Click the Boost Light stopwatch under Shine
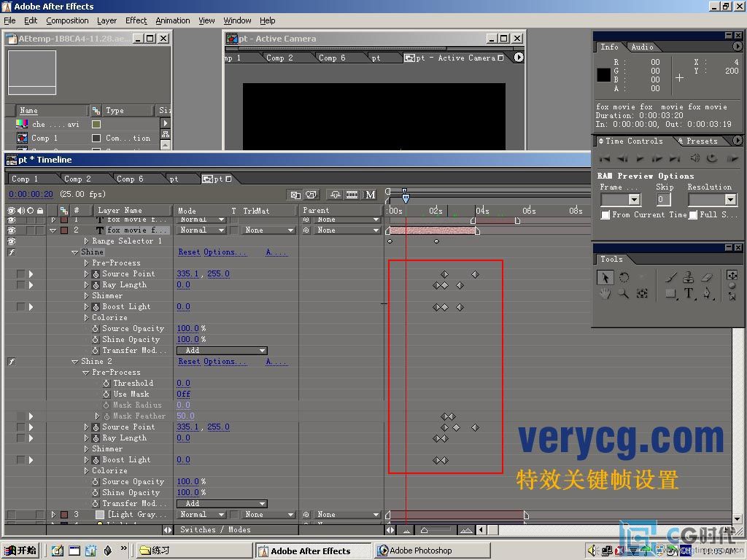Screen dimensions: 747x560 click(96, 307)
